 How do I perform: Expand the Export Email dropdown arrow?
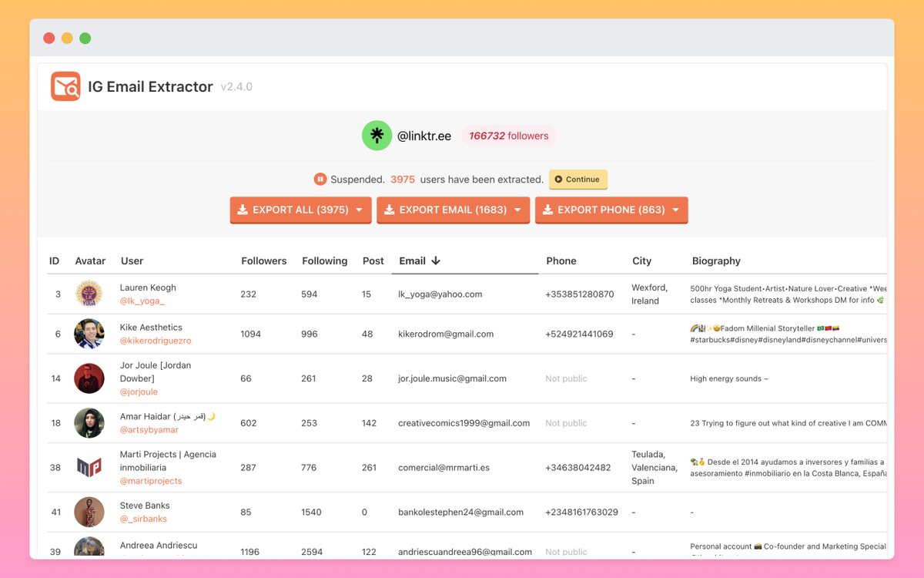[517, 210]
